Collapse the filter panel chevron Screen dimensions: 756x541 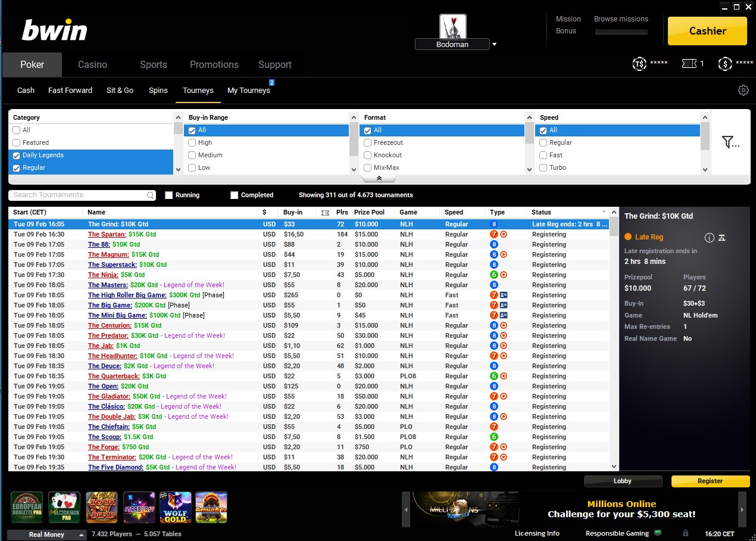coord(379,179)
